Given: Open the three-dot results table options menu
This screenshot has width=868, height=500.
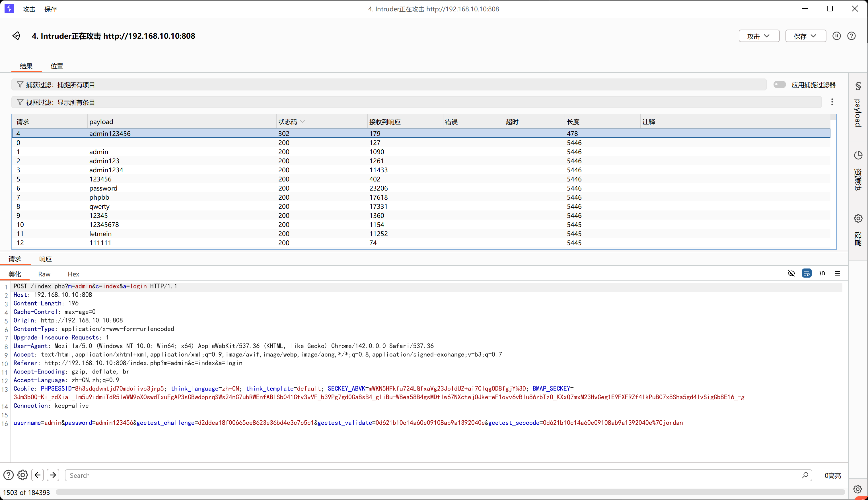Looking at the screenshot, I should (x=832, y=102).
